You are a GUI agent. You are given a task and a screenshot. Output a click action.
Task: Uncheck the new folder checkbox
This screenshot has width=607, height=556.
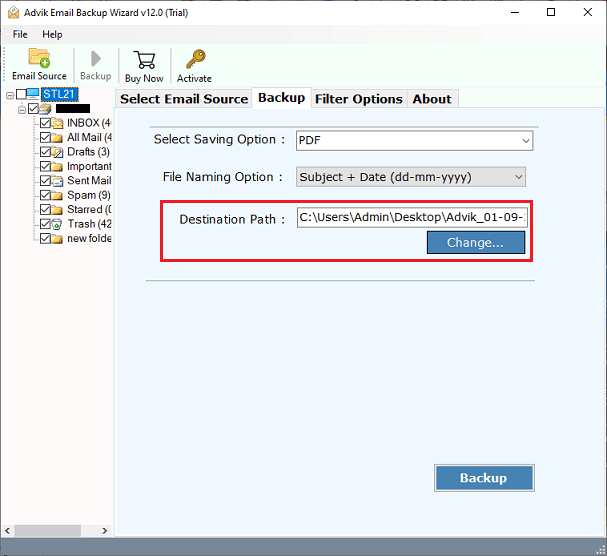(45, 239)
